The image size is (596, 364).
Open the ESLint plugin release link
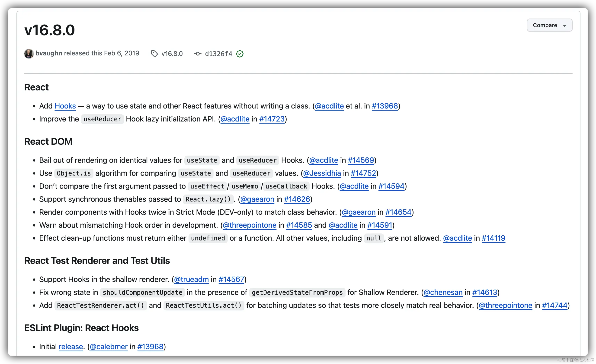point(71,347)
